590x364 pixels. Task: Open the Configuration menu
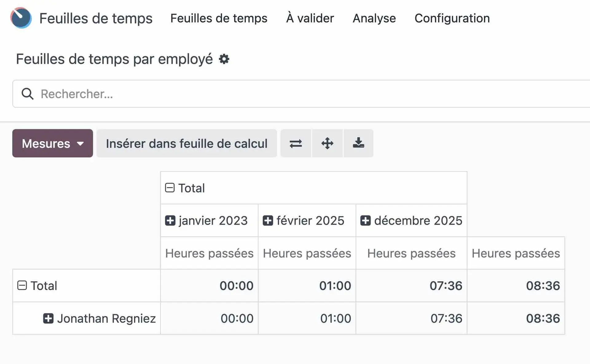pos(452,18)
